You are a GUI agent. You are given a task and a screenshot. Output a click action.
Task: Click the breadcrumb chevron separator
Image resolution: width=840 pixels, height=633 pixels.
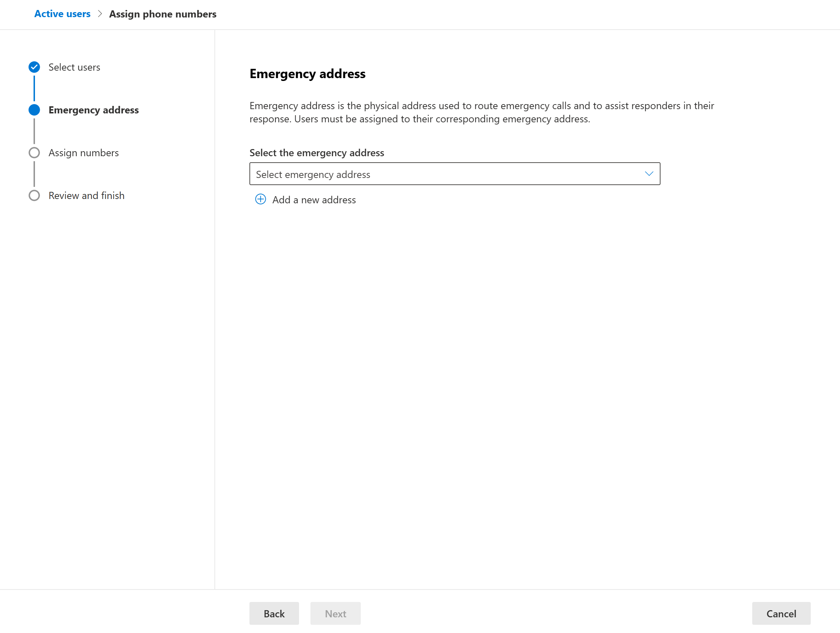100,14
